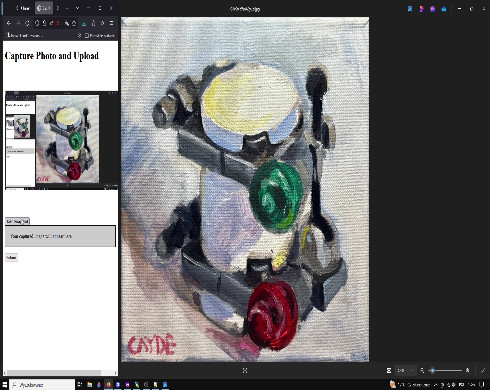This screenshot has height=390, width=490.
Task: Open the purple Clipchamp icon in Photos title bar
Action: [x=432, y=9]
